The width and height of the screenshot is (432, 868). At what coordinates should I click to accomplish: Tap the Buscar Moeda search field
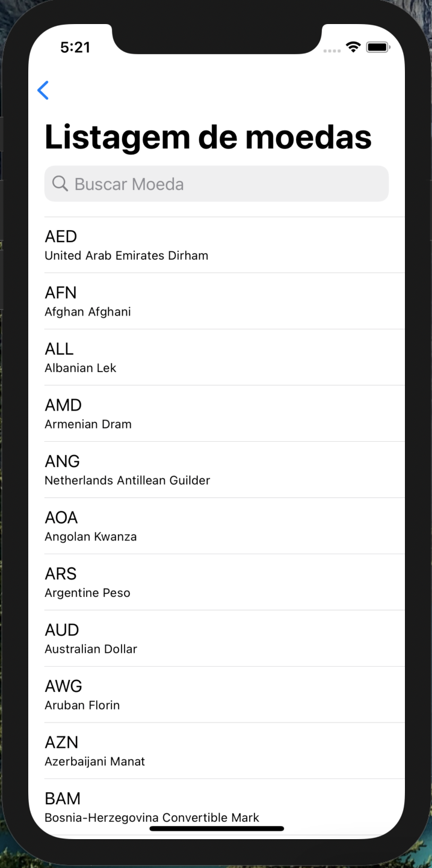217,183
